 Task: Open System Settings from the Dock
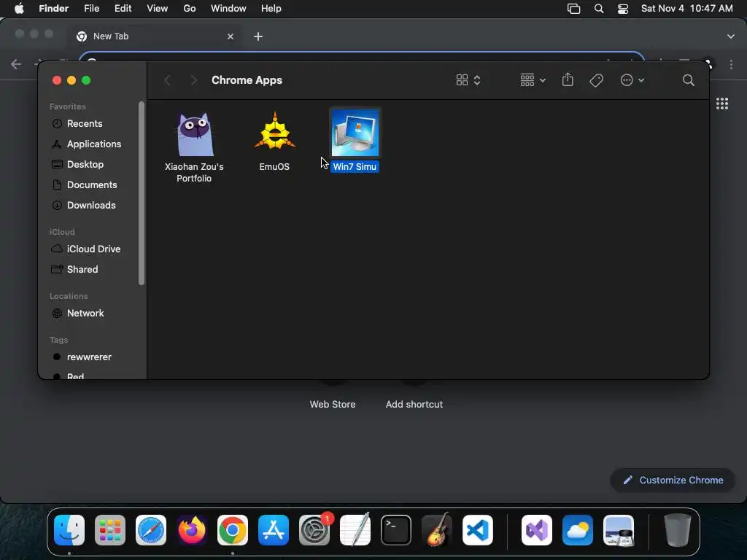pyautogui.click(x=314, y=530)
